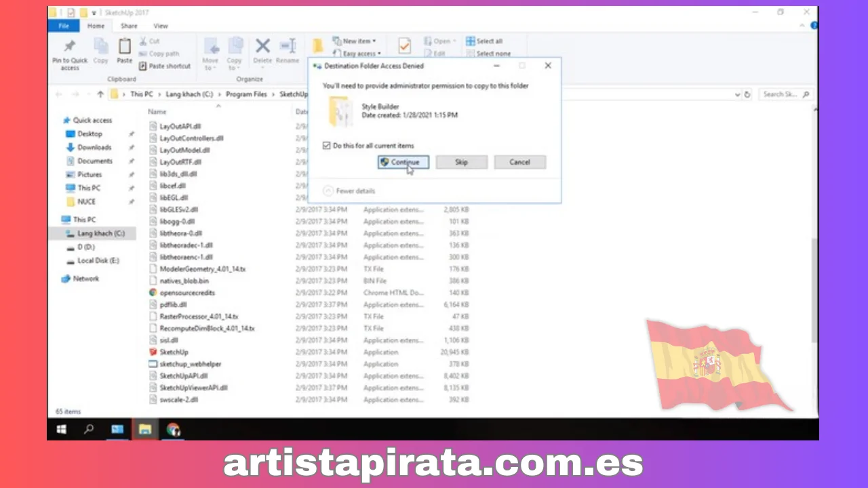Click the Back arrow navigation button
Image resolution: width=868 pixels, height=488 pixels.
[58, 94]
